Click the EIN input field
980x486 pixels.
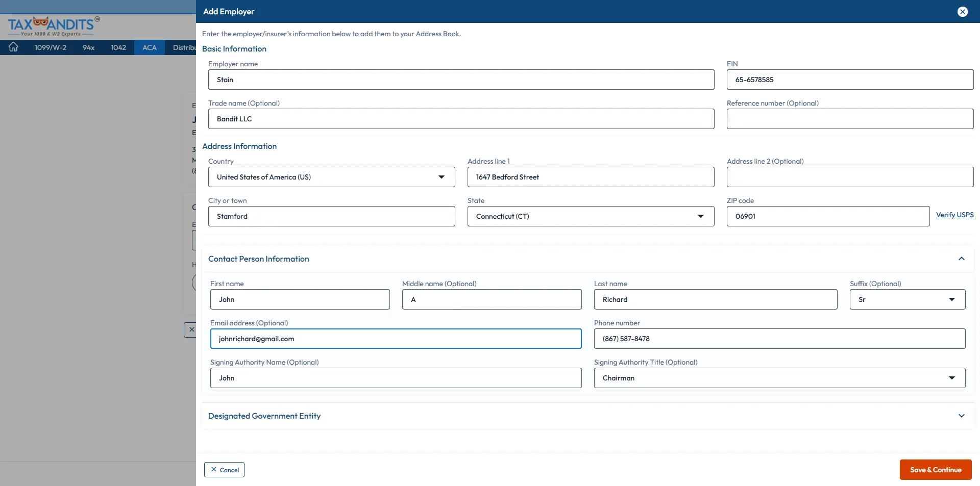tap(849, 80)
